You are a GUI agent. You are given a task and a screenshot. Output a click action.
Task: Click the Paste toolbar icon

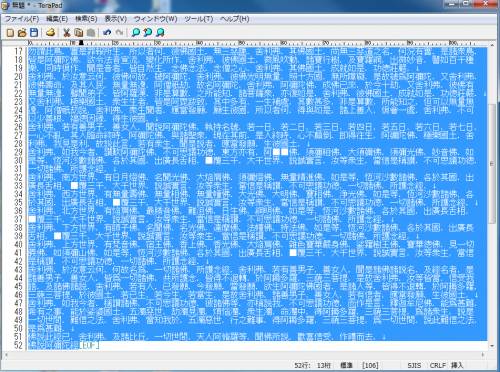coord(91,33)
